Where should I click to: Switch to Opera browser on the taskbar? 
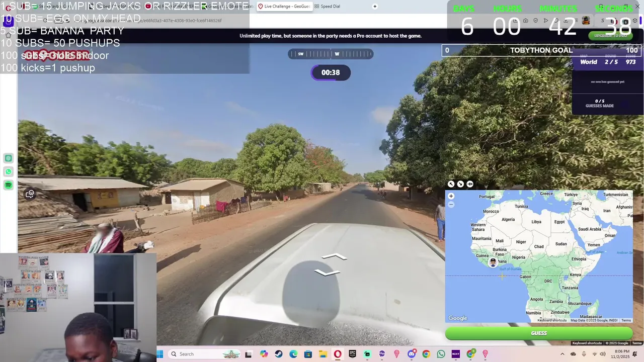[x=338, y=354]
